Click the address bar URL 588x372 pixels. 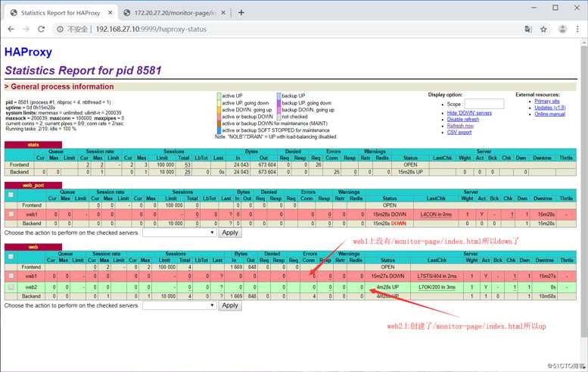tap(151, 29)
